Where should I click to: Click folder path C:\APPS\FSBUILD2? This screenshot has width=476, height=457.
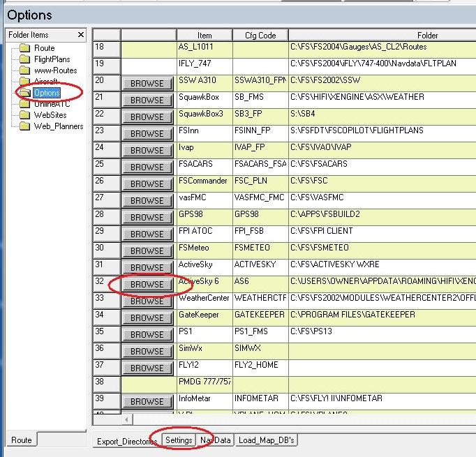tap(325, 214)
